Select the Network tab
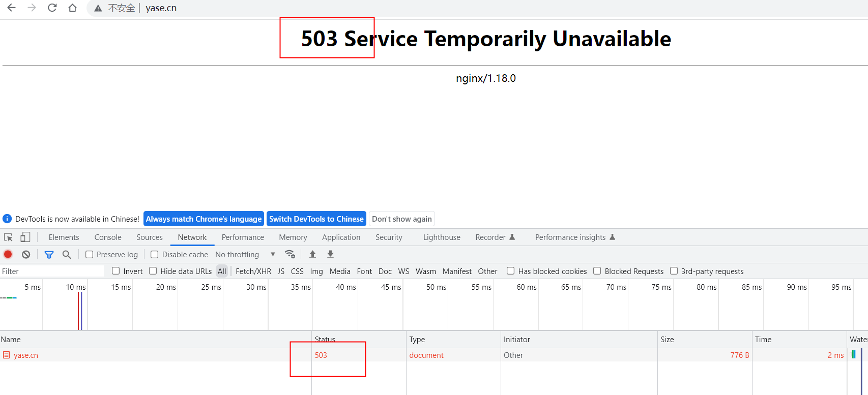This screenshot has height=395, width=868. (192, 237)
